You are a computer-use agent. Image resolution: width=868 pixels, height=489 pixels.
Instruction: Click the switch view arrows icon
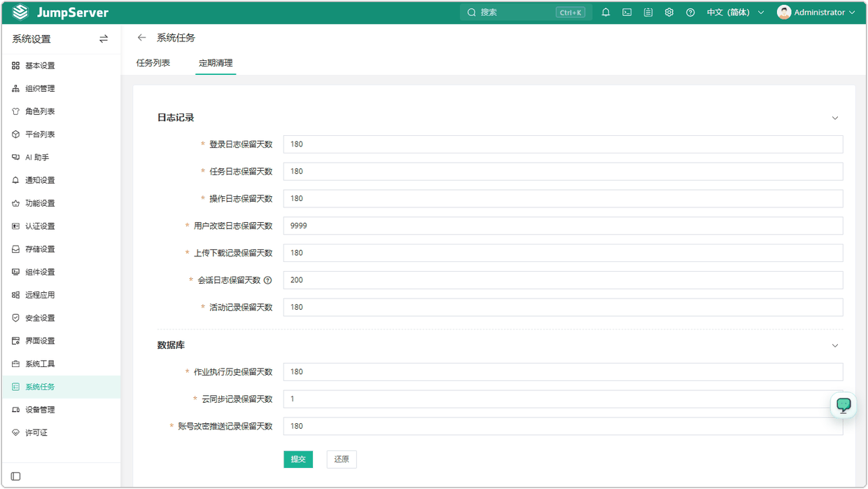click(104, 39)
